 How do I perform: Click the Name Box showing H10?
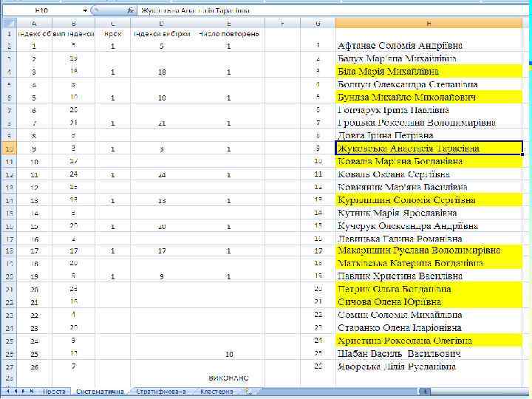click(x=41, y=10)
